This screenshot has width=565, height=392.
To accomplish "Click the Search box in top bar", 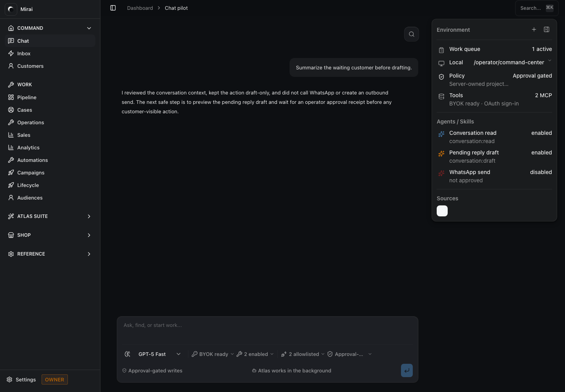I will pyautogui.click(x=537, y=8).
